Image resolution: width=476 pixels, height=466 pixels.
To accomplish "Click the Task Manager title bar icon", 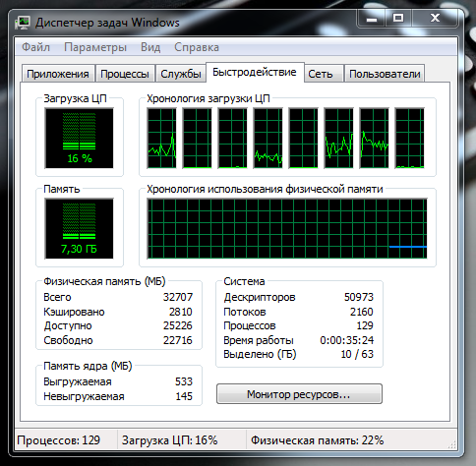I will point(23,23).
